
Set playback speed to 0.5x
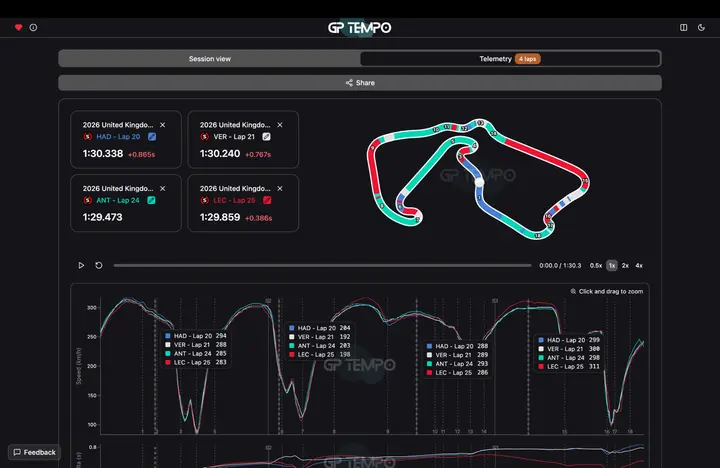(x=596, y=265)
